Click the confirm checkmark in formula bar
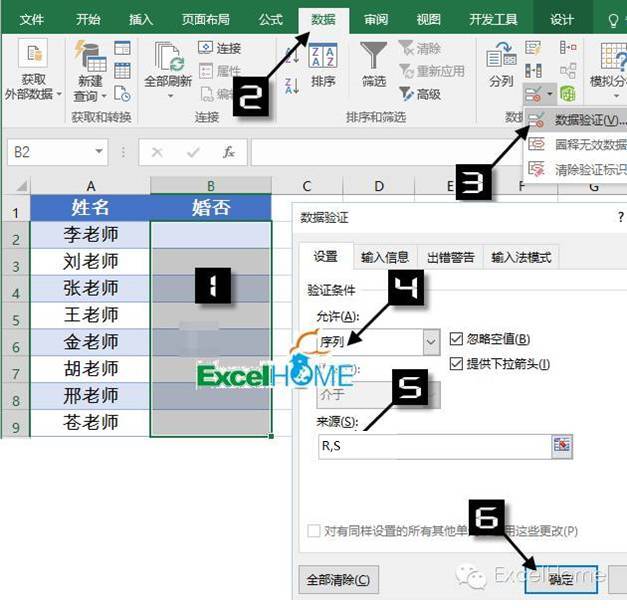627x608 pixels. click(193, 152)
